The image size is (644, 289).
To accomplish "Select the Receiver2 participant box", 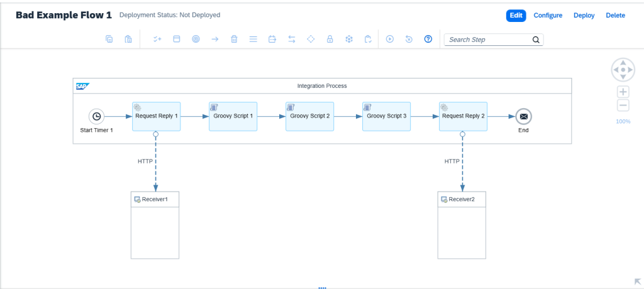I will (462, 225).
